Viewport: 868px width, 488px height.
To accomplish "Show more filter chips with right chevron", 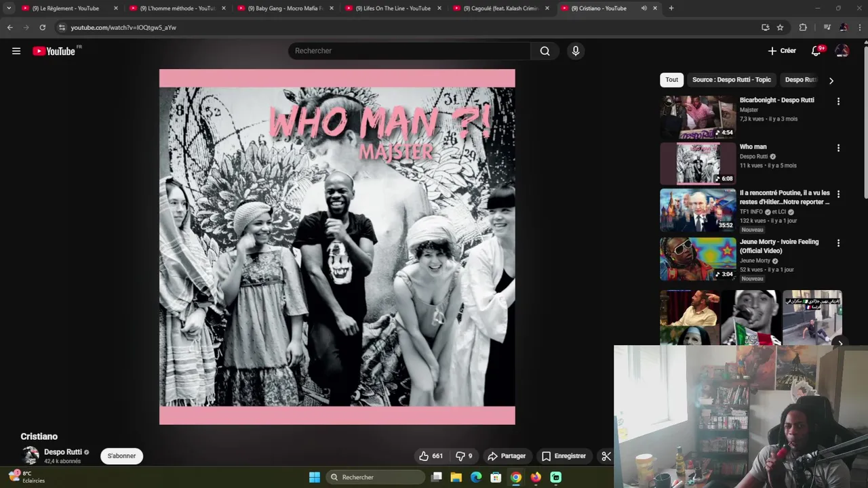I will [x=831, y=81].
